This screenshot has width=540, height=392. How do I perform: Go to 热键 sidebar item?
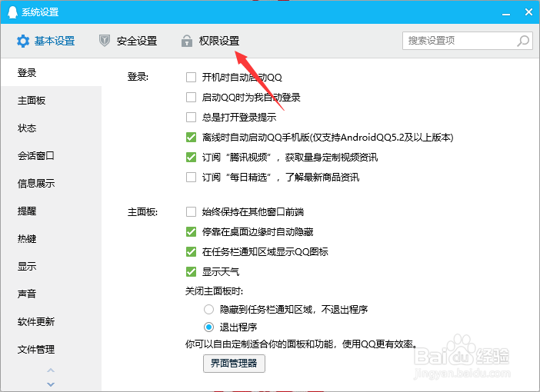click(52, 238)
